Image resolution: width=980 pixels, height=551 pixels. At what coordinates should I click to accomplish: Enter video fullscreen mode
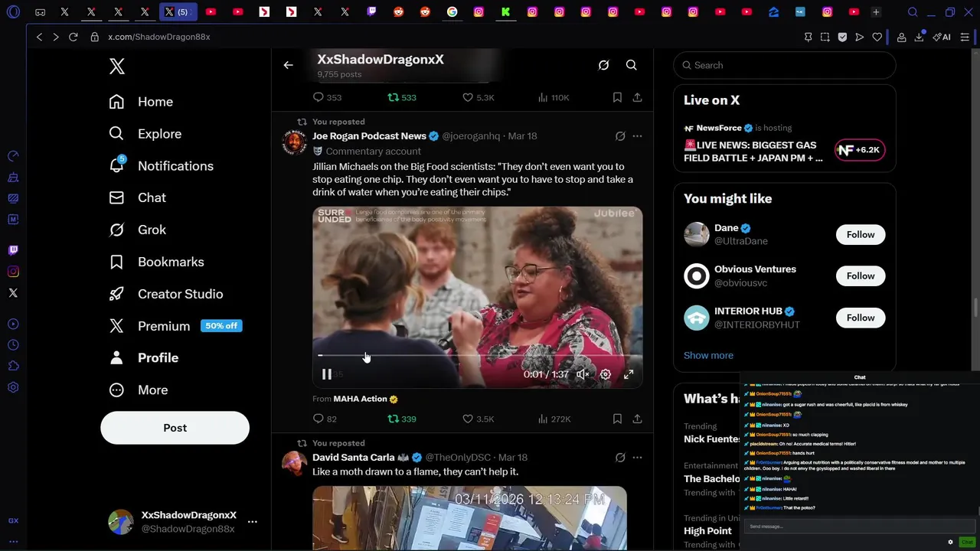click(x=629, y=374)
